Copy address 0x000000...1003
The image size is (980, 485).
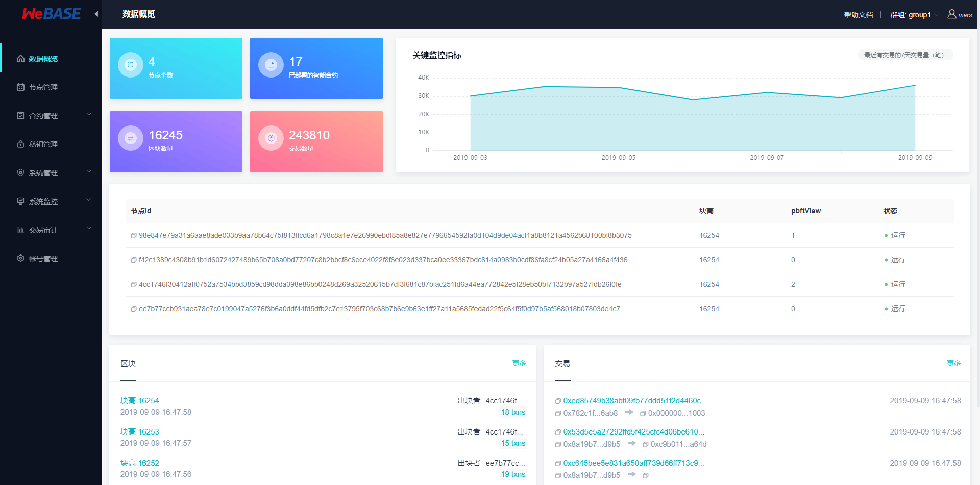coord(643,414)
